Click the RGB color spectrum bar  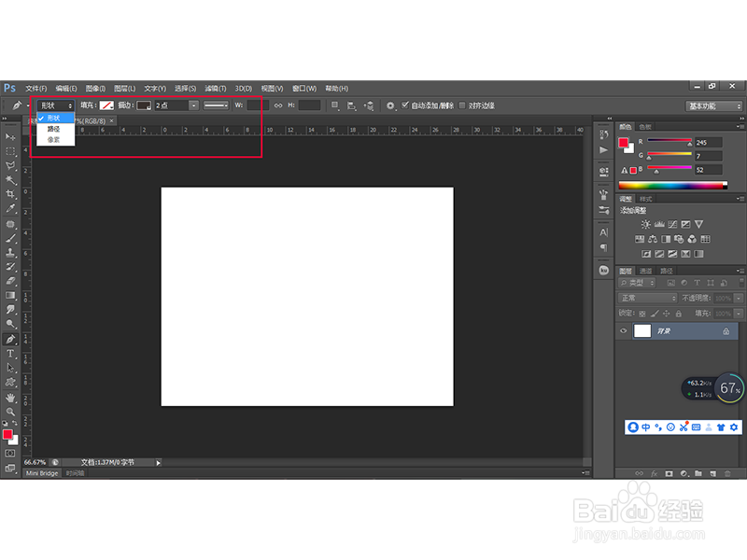672,186
